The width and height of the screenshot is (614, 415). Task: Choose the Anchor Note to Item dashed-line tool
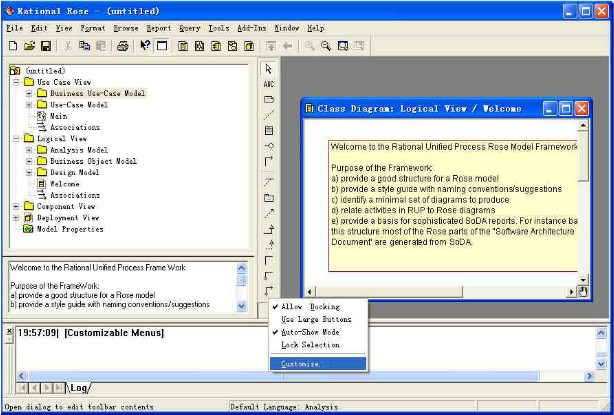pyautogui.click(x=269, y=115)
